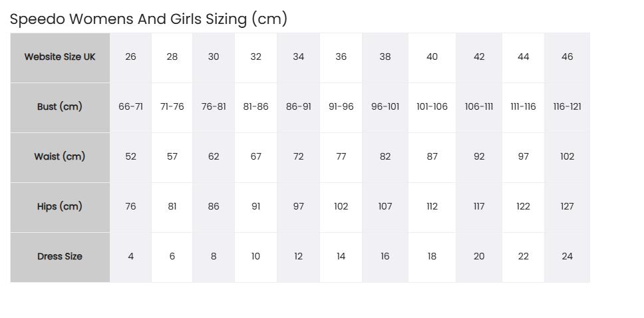Click dress size 14 cell
Screen dimensions: 644x318
(341, 257)
